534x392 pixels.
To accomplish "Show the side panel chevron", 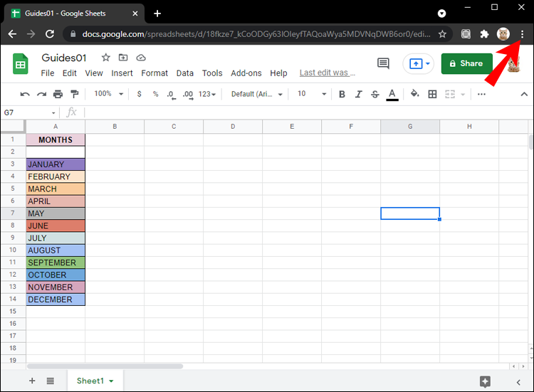I will [x=518, y=382].
